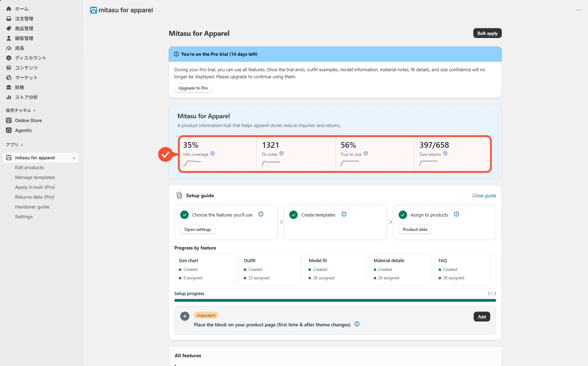The width and height of the screenshot is (588, 366).
Task: Click info icon beside Place the block text
Action: (357, 324)
